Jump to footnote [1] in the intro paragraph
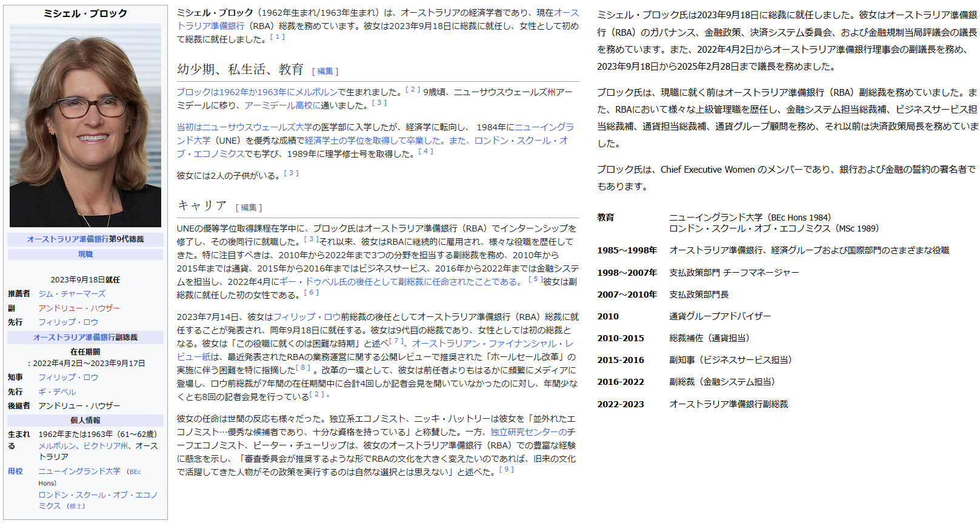 [277, 37]
